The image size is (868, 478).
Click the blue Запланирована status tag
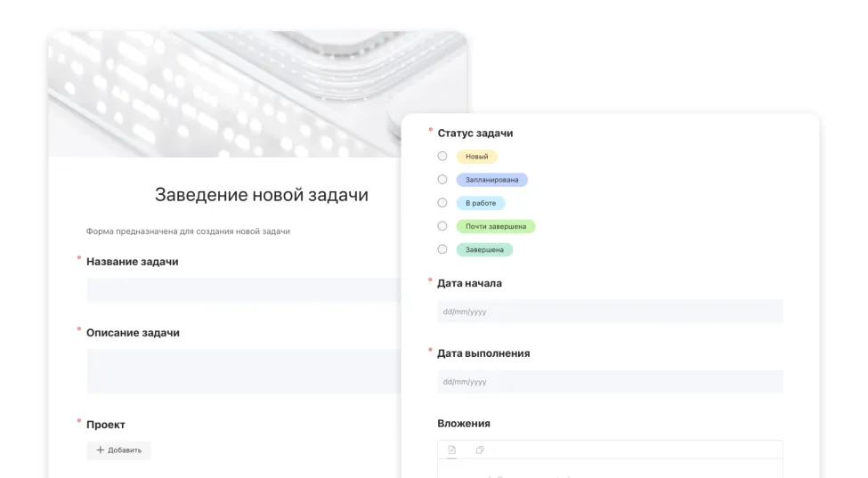(492, 180)
